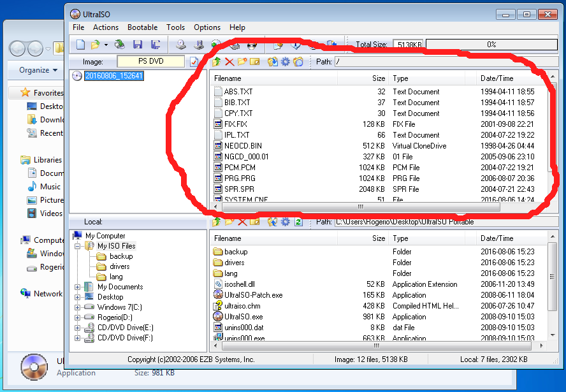Expand the My Documents tree node

pos(78,287)
